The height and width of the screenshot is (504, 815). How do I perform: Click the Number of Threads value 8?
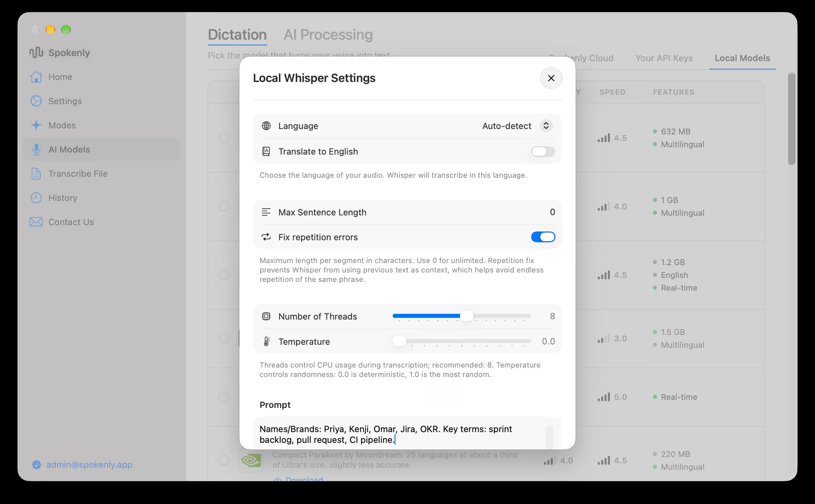552,316
